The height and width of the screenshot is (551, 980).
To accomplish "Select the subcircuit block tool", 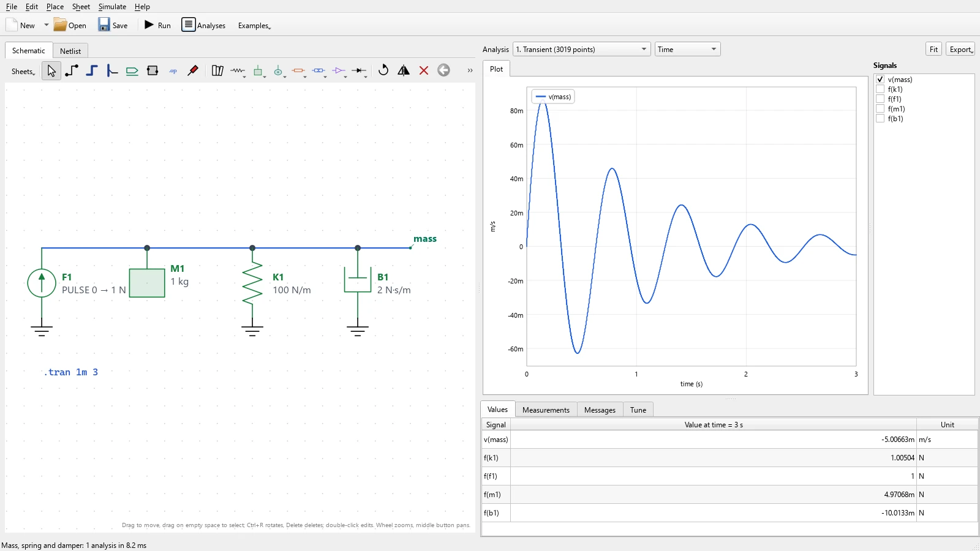I will [153, 71].
